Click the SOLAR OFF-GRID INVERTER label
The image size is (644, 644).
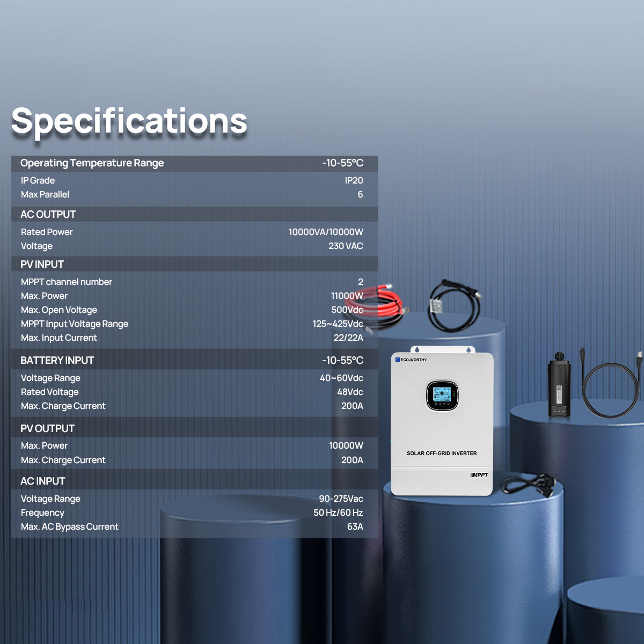[x=442, y=453]
